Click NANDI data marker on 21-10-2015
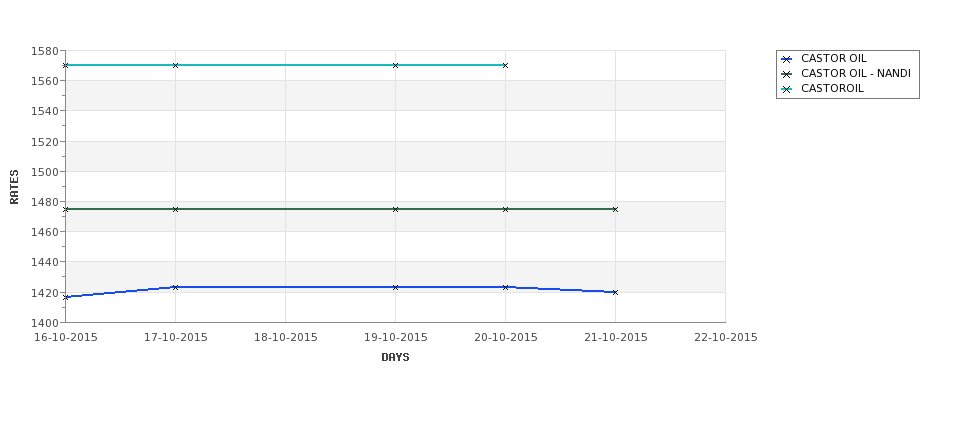The height and width of the screenshot is (429, 975). [x=616, y=210]
